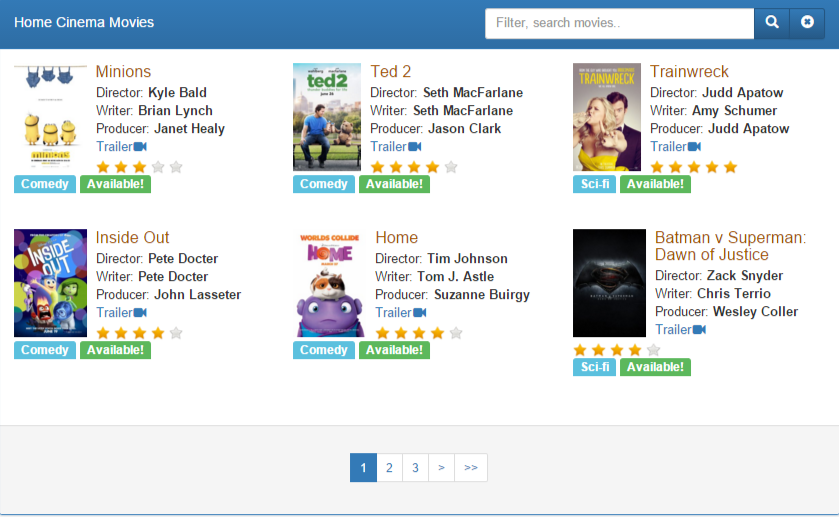Click writer name Brian Lynch
This screenshot has height=517, width=839.
[176, 111]
